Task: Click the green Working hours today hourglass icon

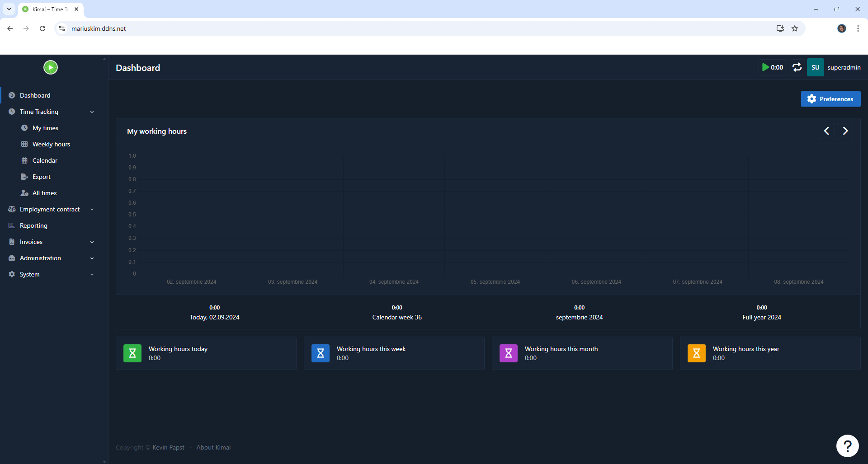Action: click(x=132, y=353)
